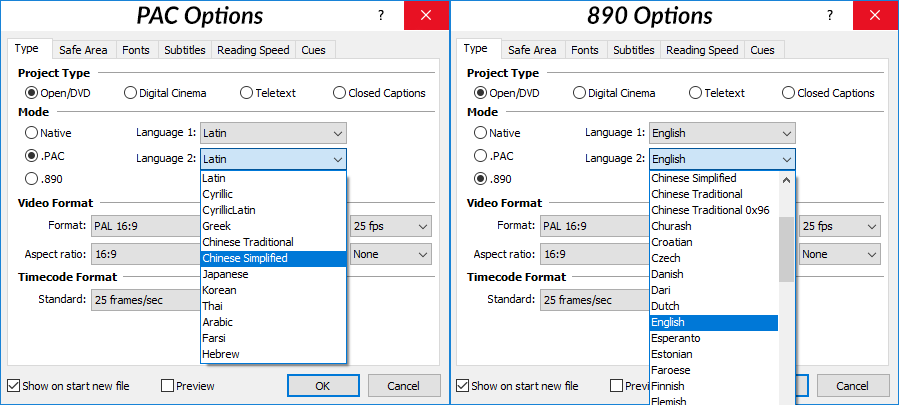Click the scrollbar thumb in the 890 language list
The image size is (899, 405).
pyautogui.click(x=787, y=249)
